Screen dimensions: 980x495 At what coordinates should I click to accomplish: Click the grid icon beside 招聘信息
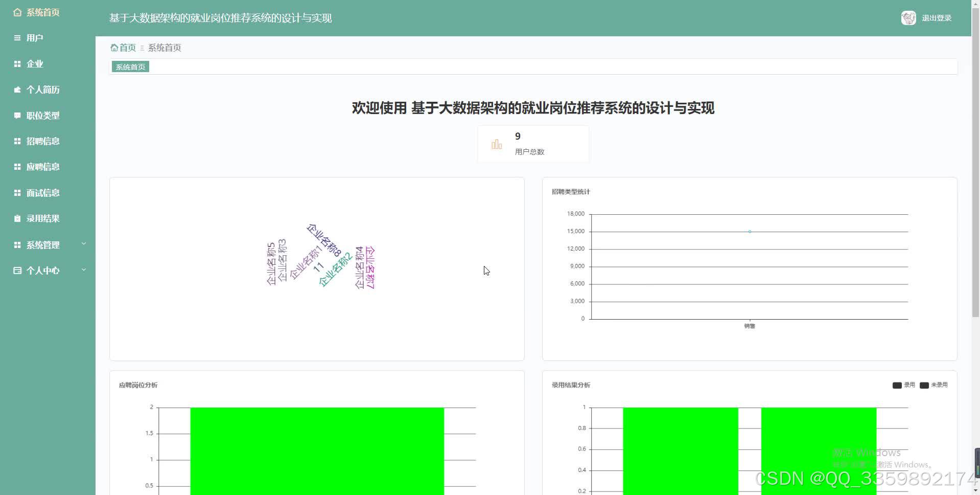[17, 141]
